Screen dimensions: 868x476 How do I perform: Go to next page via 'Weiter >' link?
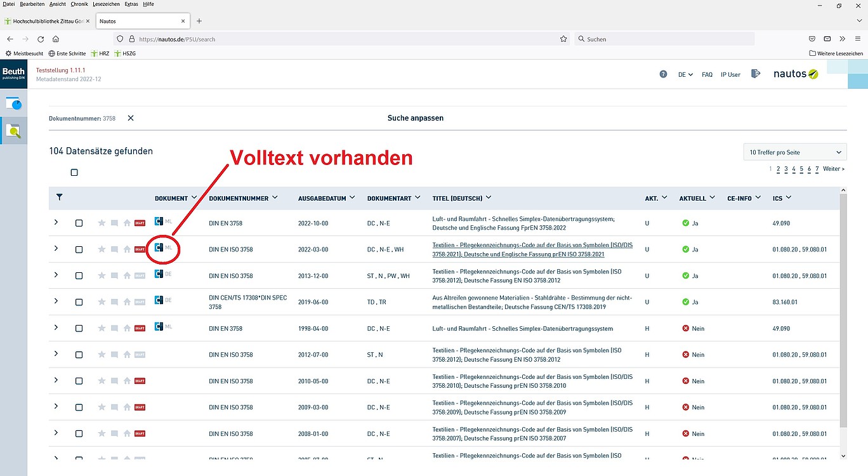(833, 169)
